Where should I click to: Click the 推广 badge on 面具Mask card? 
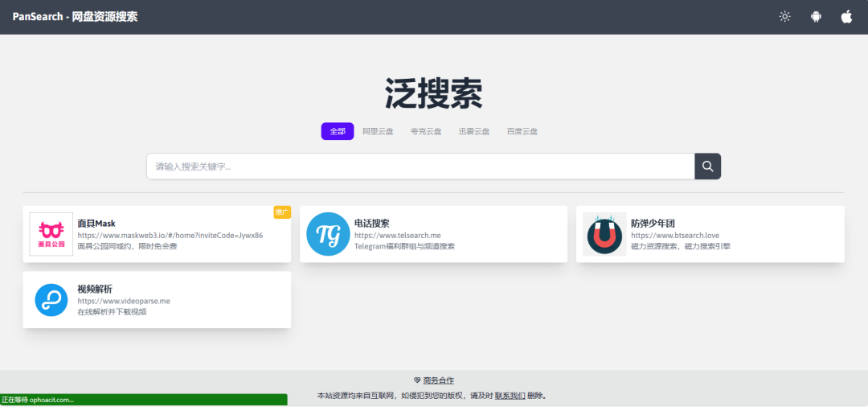[x=282, y=212]
